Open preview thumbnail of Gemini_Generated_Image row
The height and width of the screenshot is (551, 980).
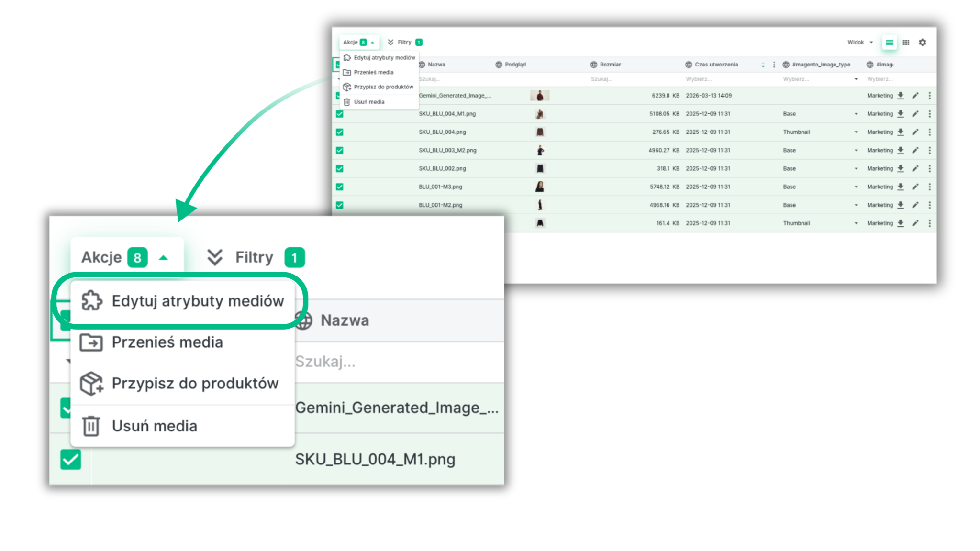click(540, 96)
